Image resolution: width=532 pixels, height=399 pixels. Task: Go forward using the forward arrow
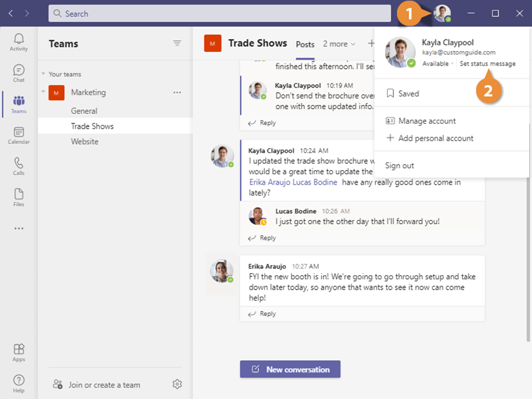(x=27, y=13)
